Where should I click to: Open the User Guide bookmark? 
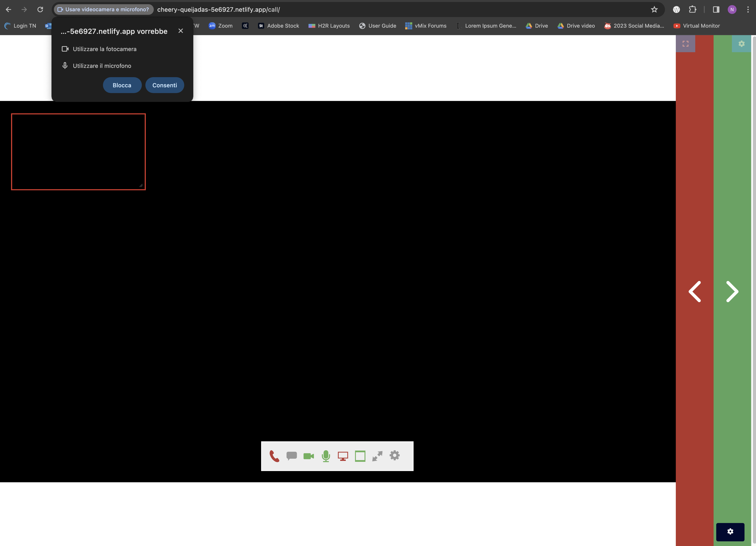pos(378,26)
